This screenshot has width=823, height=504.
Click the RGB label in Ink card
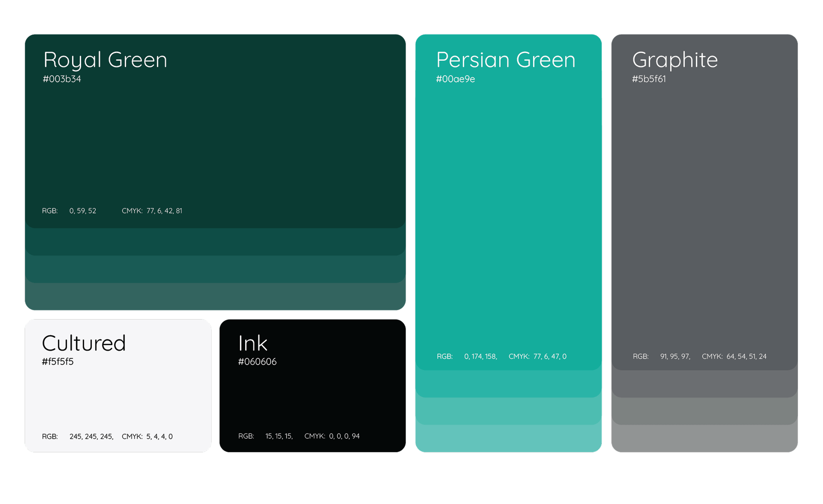click(x=246, y=436)
